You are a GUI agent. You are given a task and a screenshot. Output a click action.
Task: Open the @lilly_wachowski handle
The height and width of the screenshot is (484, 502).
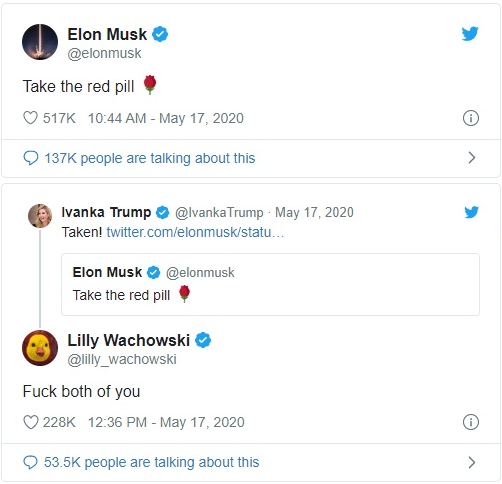pos(122,359)
